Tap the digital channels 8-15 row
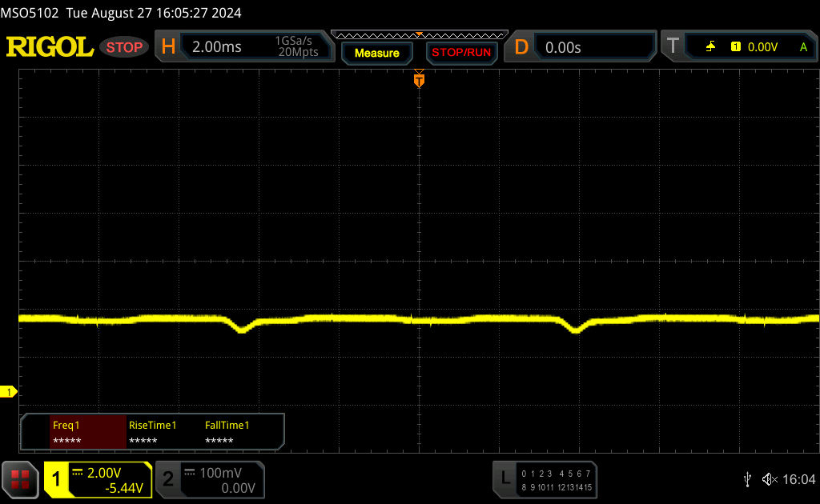Image resolution: width=820 pixels, height=504 pixels. click(556, 487)
